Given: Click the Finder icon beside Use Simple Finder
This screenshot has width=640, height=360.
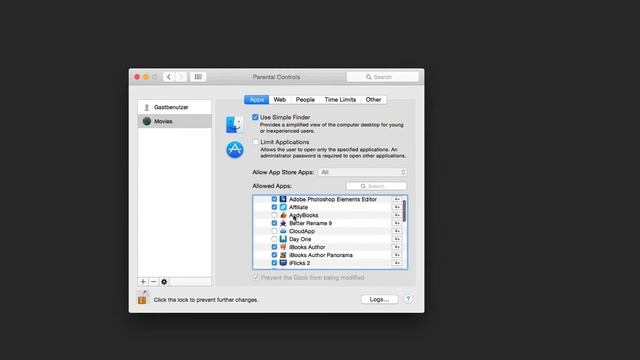Looking at the screenshot, I should pyautogui.click(x=235, y=124).
